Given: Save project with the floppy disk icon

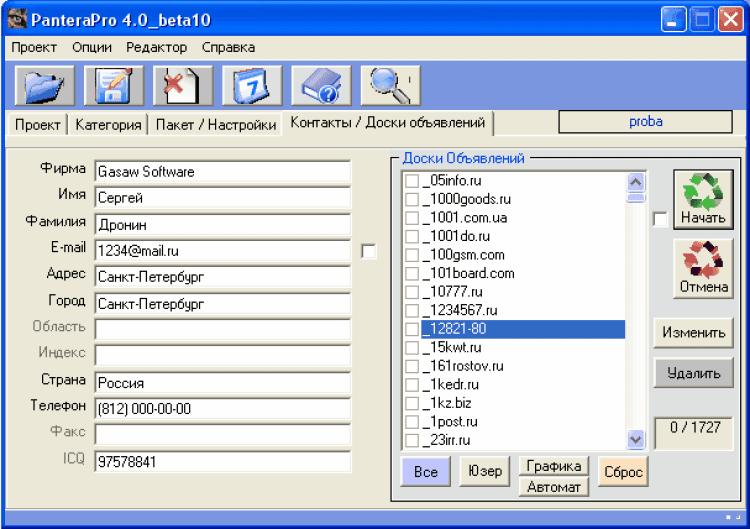Looking at the screenshot, I should tap(114, 86).
